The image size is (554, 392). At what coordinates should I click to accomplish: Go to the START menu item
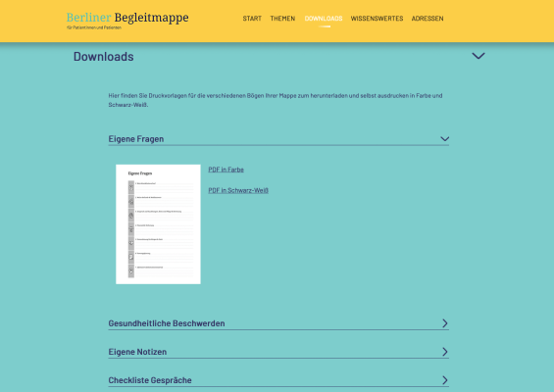tap(252, 19)
